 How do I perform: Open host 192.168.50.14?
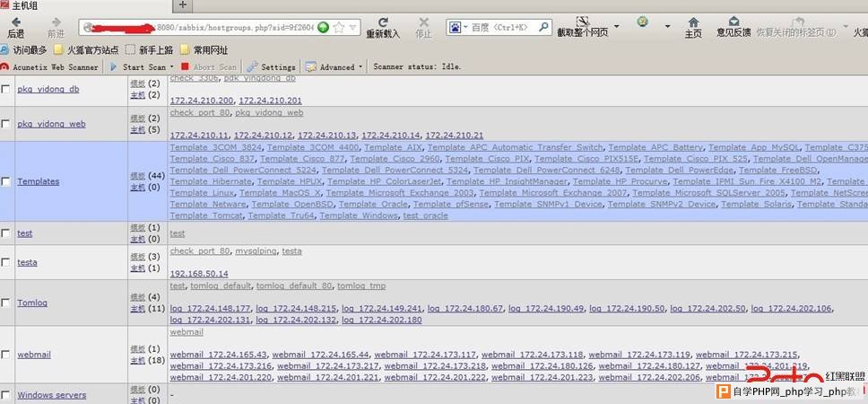[x=199, y=274]
